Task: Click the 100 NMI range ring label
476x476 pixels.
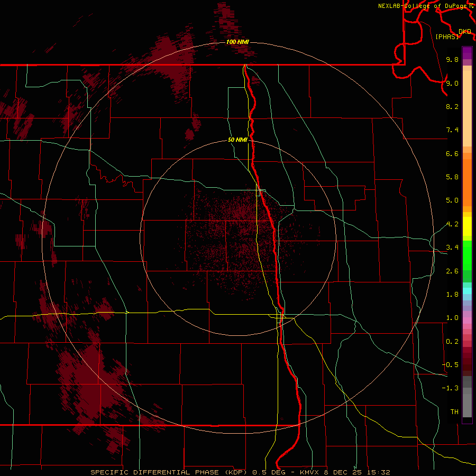Action: tap(237, 42)
